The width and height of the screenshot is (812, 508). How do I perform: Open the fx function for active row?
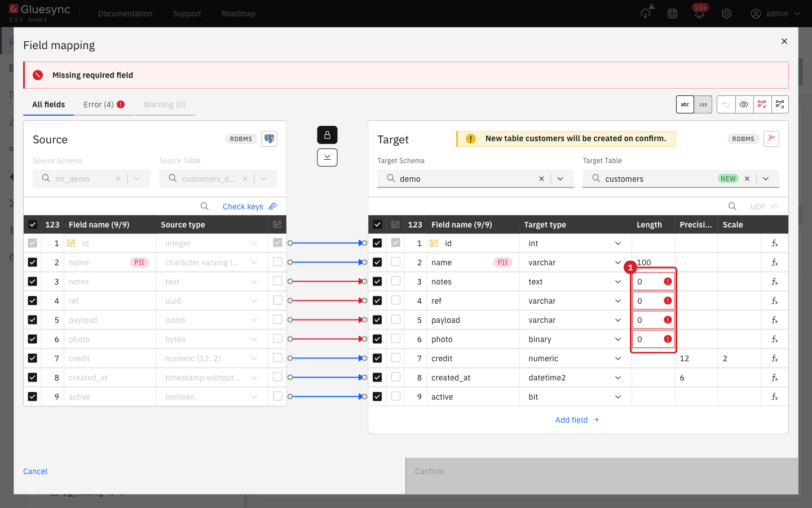775,397
